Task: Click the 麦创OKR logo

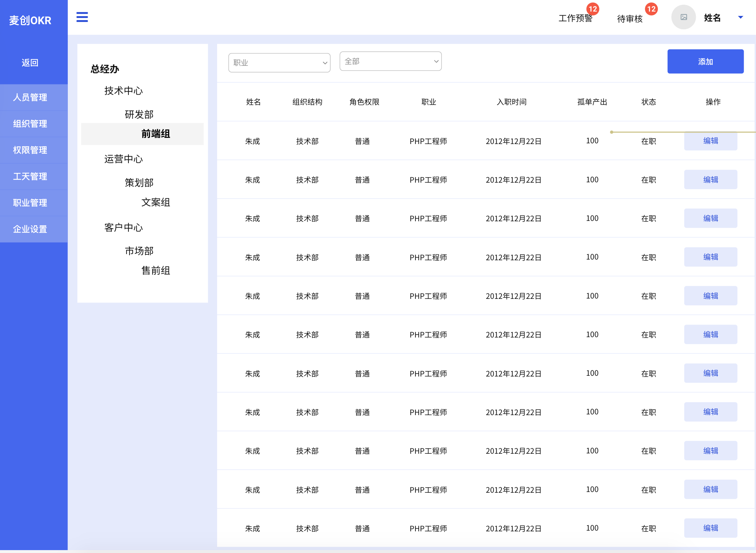Action: [30, 20]
